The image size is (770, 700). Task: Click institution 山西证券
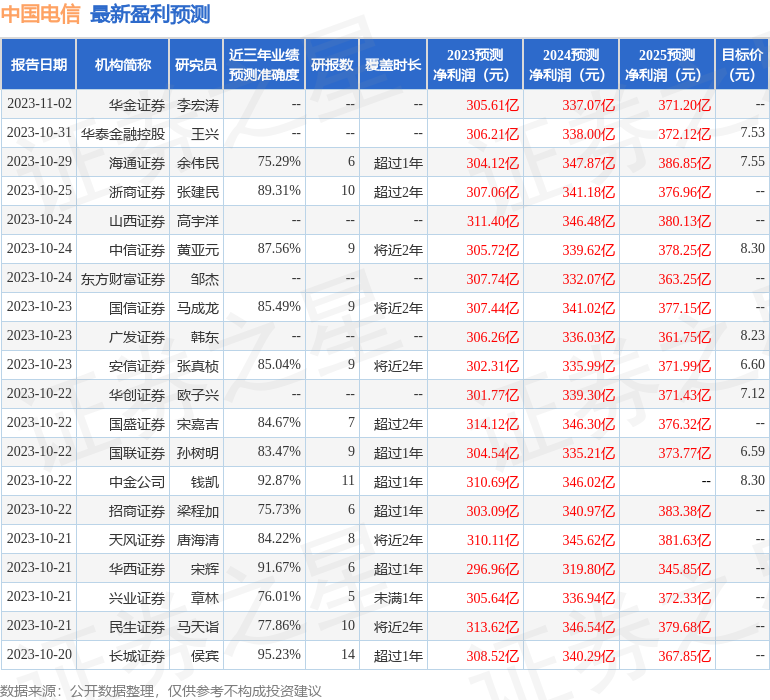[137, 221]
